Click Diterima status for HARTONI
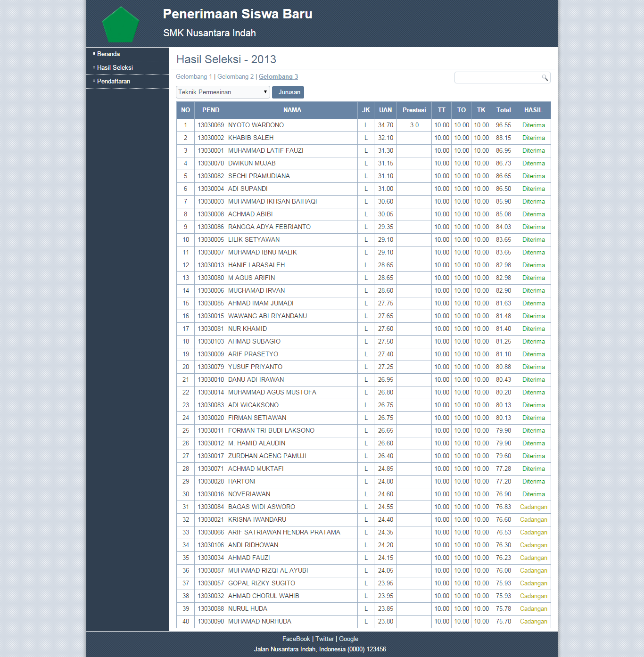 pyautogui.click(x=534, y=481)
